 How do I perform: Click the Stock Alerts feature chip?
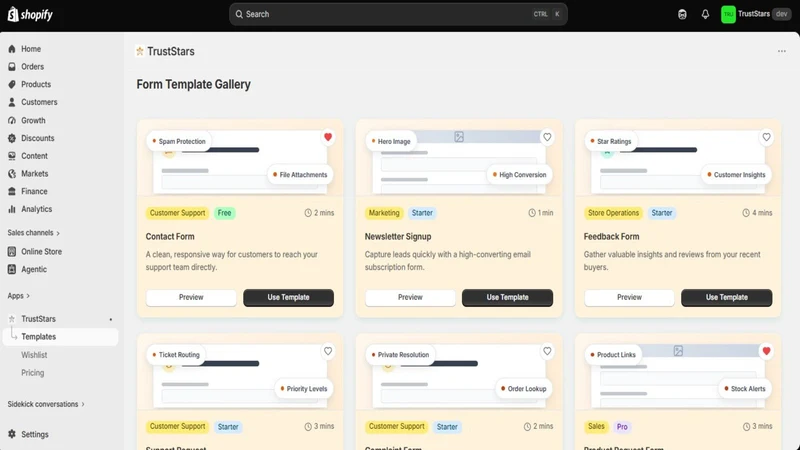[745, 389]
